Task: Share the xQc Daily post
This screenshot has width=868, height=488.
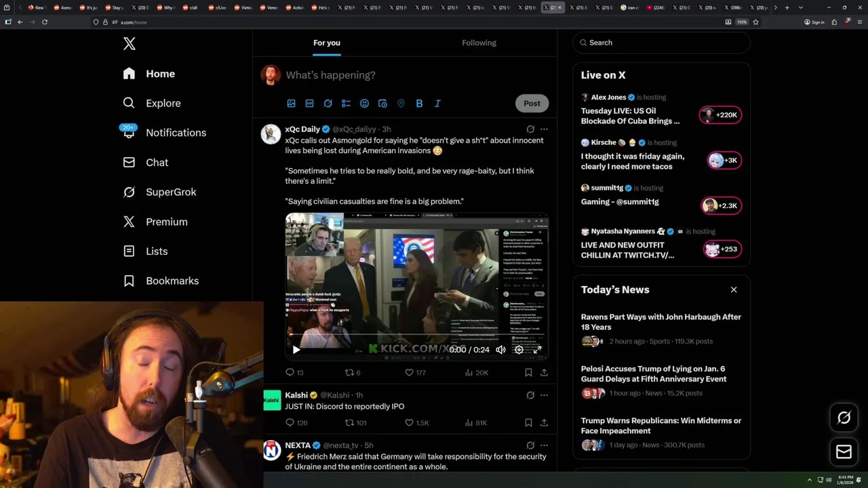Action: coord(544,372)
